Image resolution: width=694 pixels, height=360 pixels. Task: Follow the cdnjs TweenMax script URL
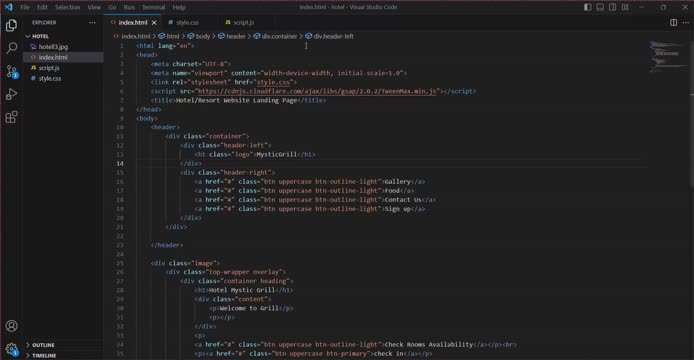[317, 91]
